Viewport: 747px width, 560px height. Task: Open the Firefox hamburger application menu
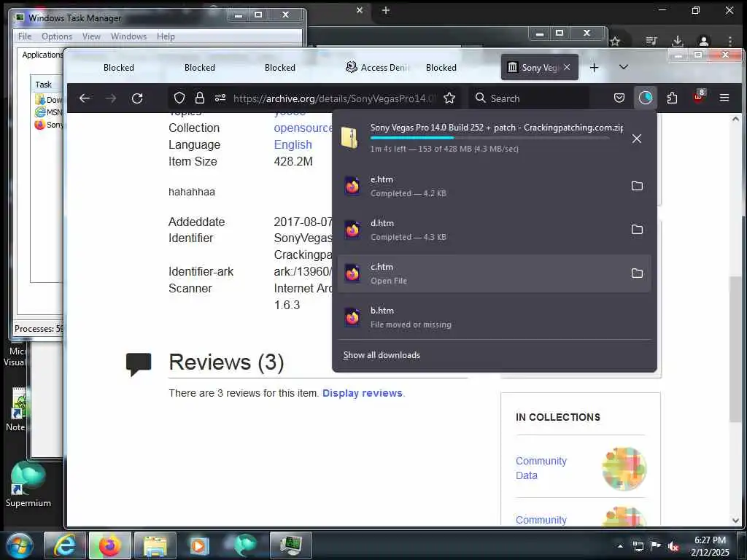tap(724, 98)
